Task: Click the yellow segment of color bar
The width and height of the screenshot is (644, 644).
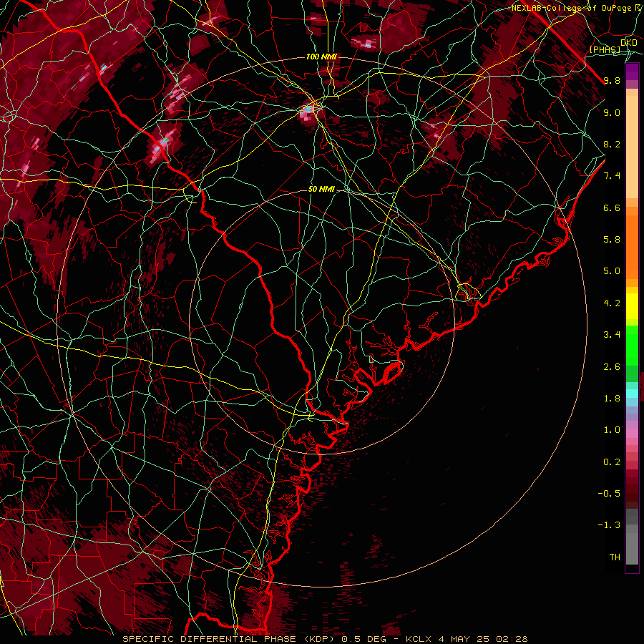Action: click(x=632, y=306)
